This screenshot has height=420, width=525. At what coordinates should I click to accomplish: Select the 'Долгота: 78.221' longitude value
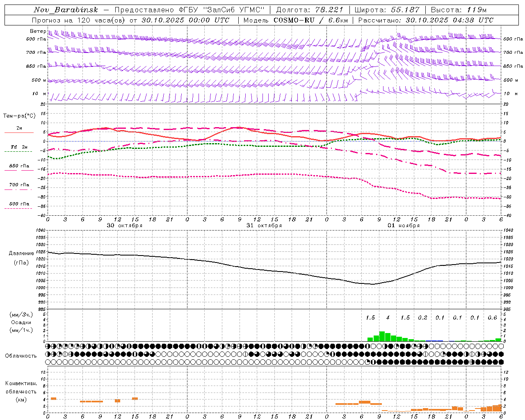(x=310, y=10)
